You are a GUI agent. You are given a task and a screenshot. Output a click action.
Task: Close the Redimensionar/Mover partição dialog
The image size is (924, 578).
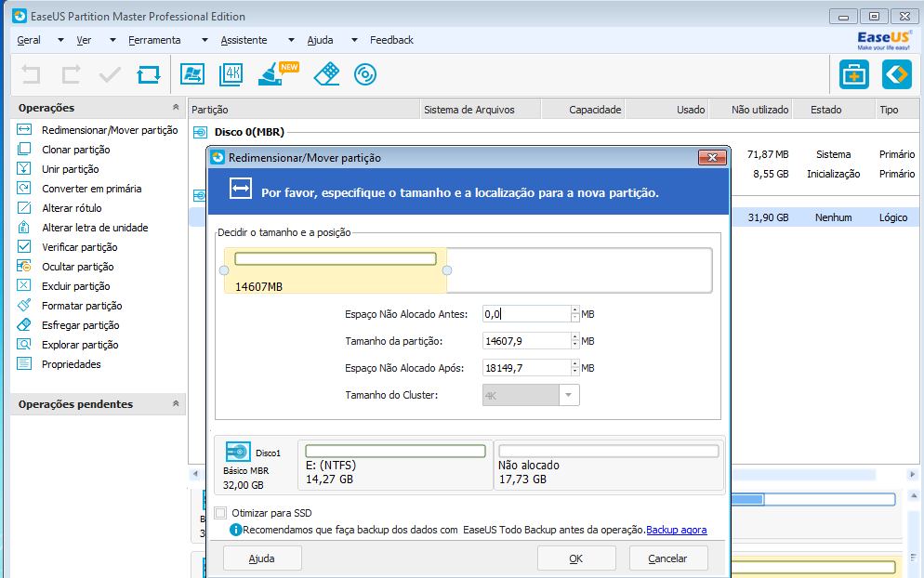pyautogui.click(x=712, y=157)
